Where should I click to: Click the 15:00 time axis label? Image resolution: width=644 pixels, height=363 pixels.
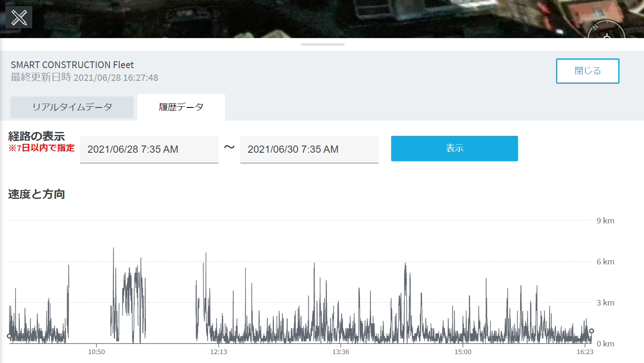[463, 352]
